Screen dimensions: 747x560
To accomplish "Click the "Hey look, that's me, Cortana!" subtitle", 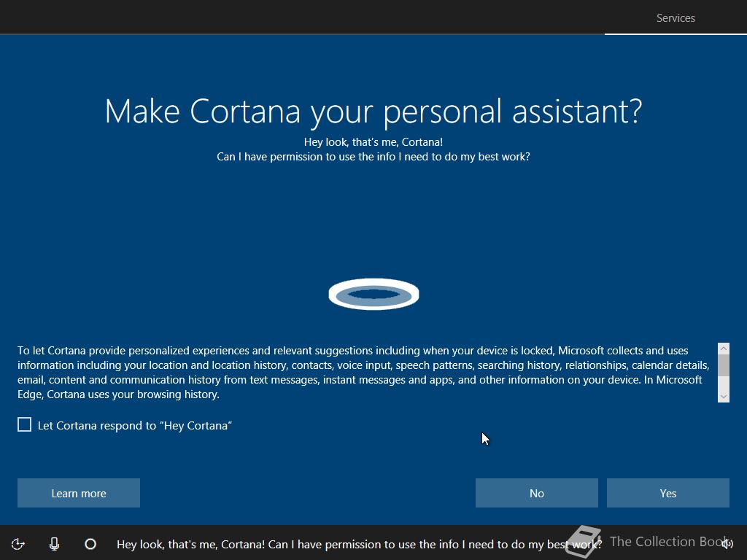I will tap(373, 142).
